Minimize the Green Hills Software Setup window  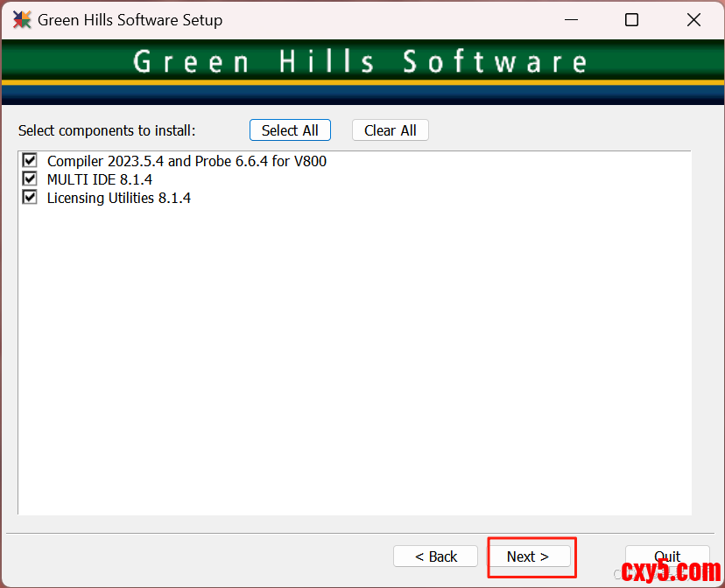point(572,20)
